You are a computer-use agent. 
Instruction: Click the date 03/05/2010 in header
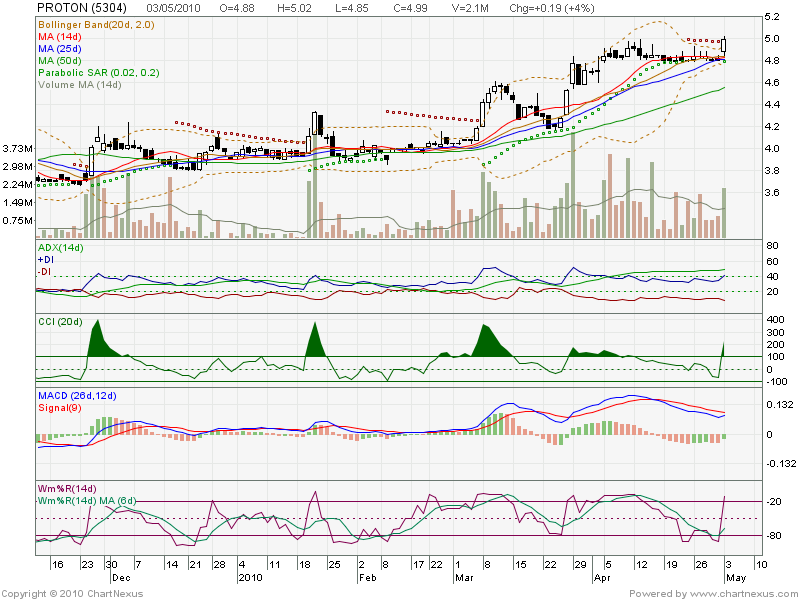(x=173, y=8)
